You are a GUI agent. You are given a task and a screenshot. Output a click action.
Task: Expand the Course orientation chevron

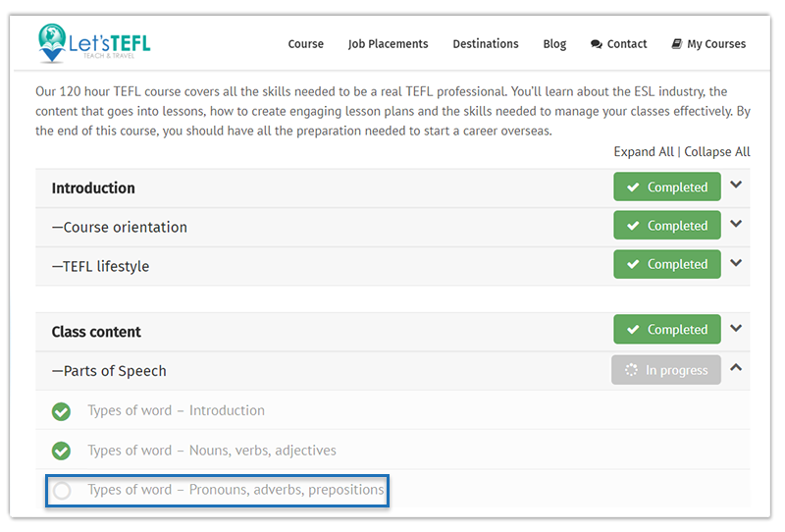click(736, 224)
